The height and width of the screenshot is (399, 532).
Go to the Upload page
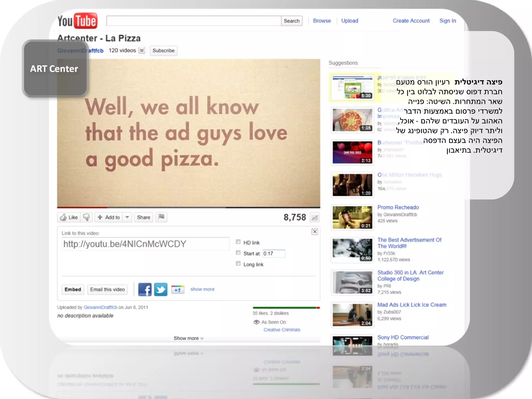point(349,21)
